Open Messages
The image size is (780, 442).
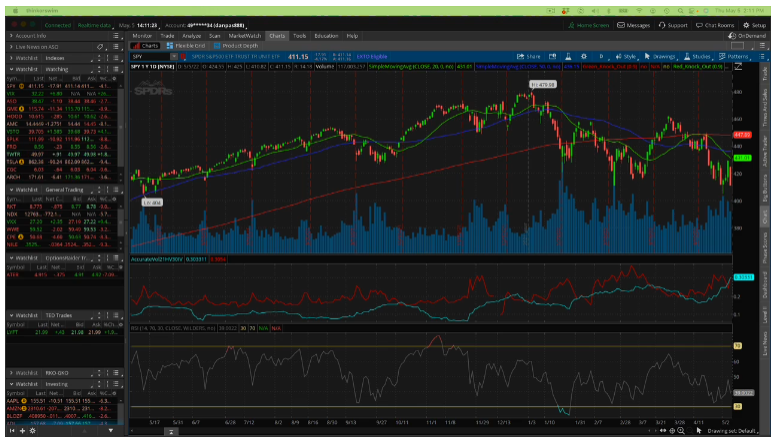click(x=634, y=25)
